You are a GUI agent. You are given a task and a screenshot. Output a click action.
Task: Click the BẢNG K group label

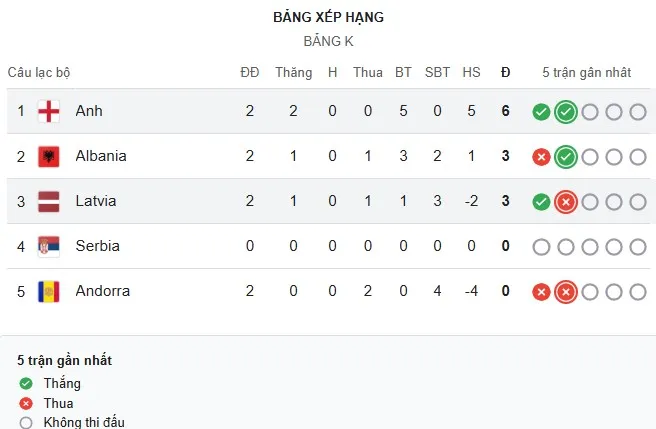tap(328, 42)
